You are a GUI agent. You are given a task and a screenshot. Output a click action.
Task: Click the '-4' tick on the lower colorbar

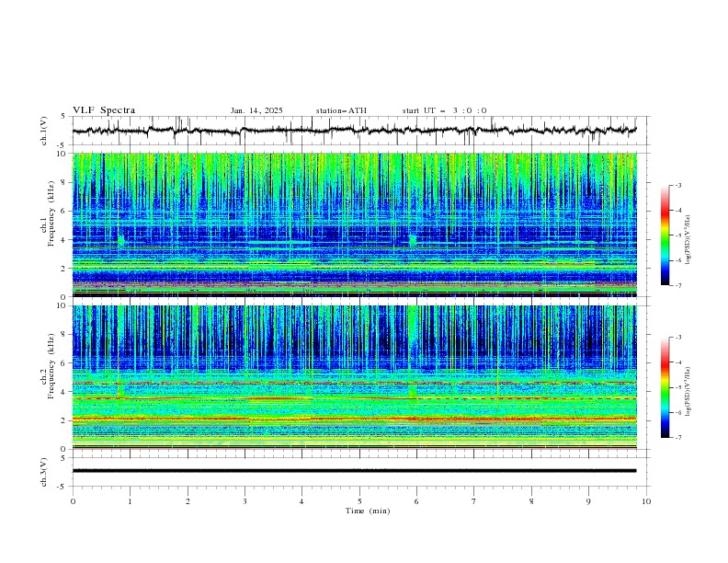678,362
